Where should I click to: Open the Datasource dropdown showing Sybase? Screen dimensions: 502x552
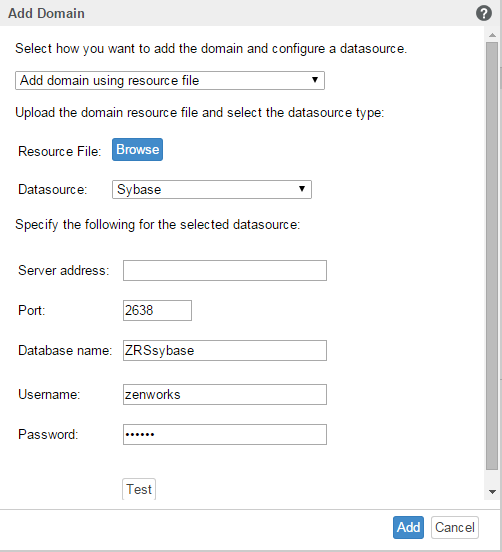pyautogui.click(x=212, y=189)
